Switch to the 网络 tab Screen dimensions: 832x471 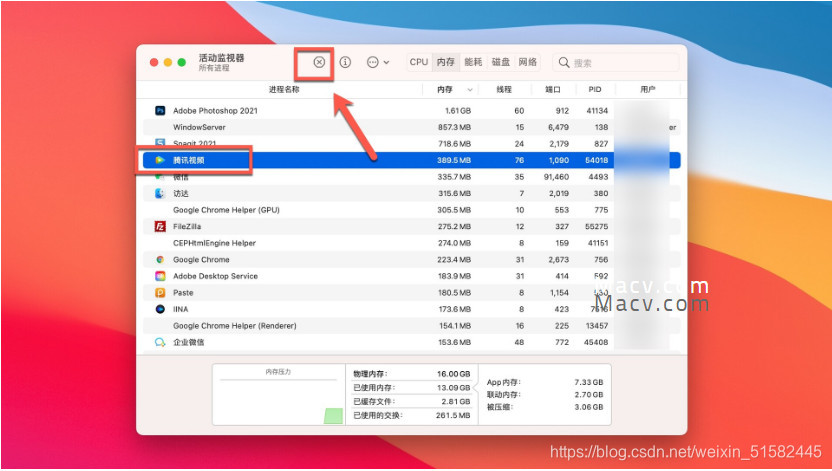point(527,62)
